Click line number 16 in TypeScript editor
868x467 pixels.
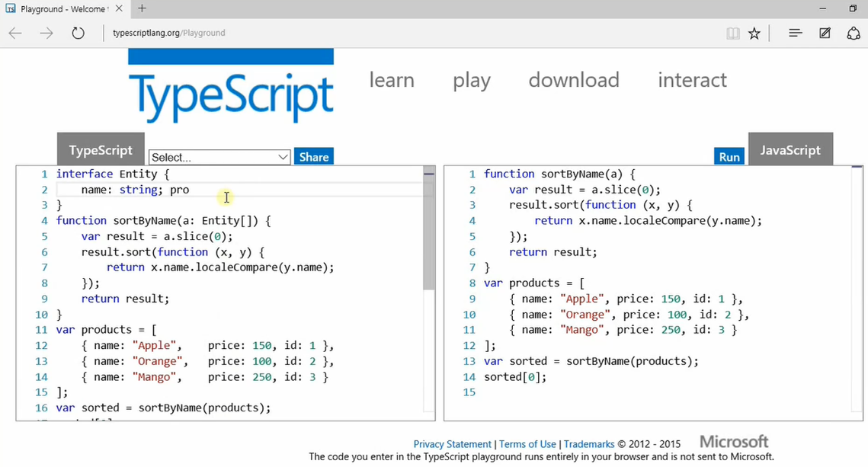click(x=41, y=408)
